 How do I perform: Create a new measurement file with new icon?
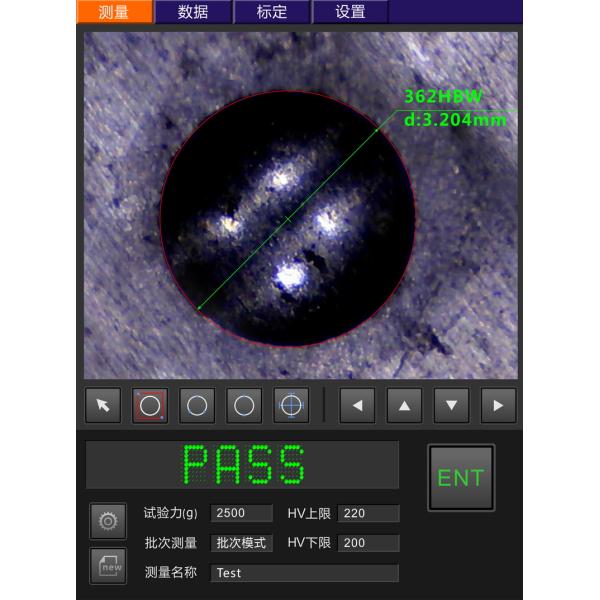108,566
